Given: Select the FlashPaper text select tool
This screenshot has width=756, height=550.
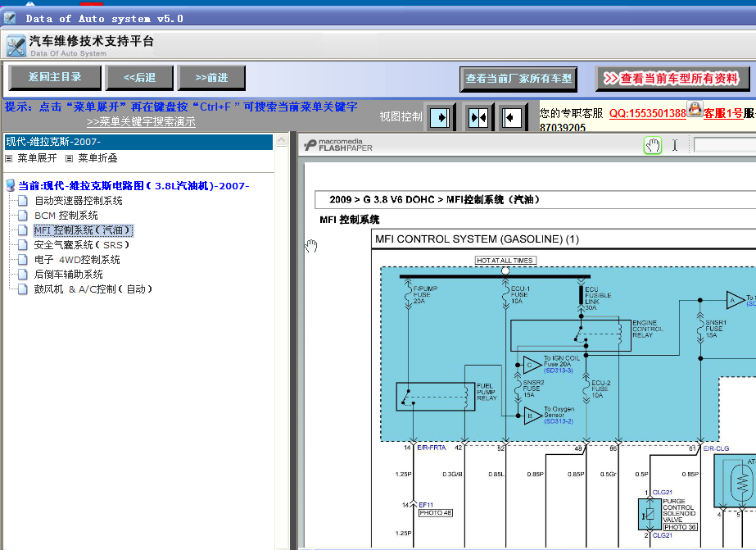Looking at the screenshot, I should point(675,145).
